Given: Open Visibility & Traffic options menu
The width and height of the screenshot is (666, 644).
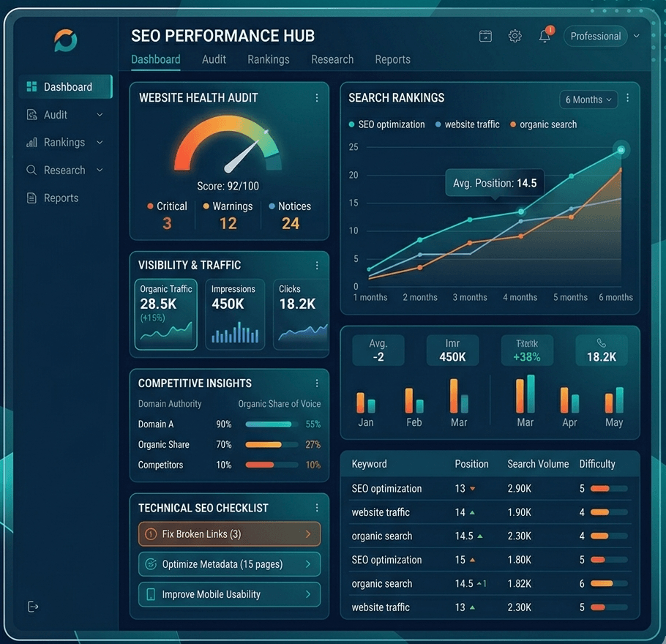Looking at the screenshot, I should pyautogui.click(x=317, y=266).
